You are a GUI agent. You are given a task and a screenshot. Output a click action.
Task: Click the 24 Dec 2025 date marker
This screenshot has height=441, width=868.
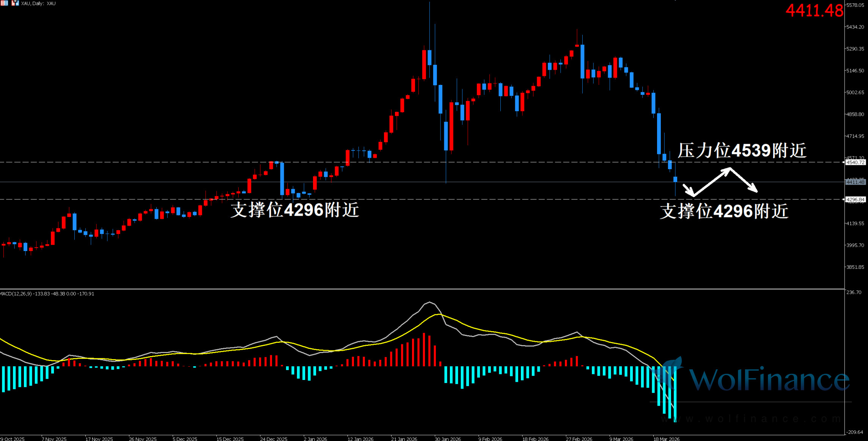tap(274, 439)
